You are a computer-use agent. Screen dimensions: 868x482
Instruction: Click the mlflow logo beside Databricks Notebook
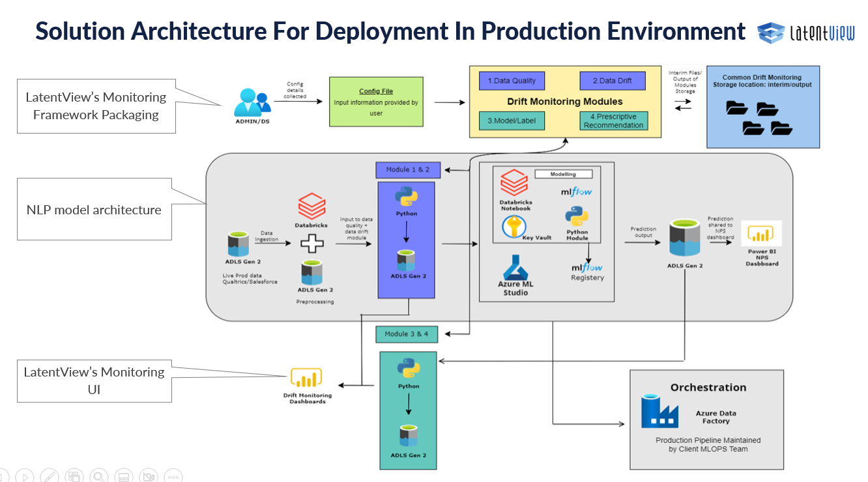577,192
